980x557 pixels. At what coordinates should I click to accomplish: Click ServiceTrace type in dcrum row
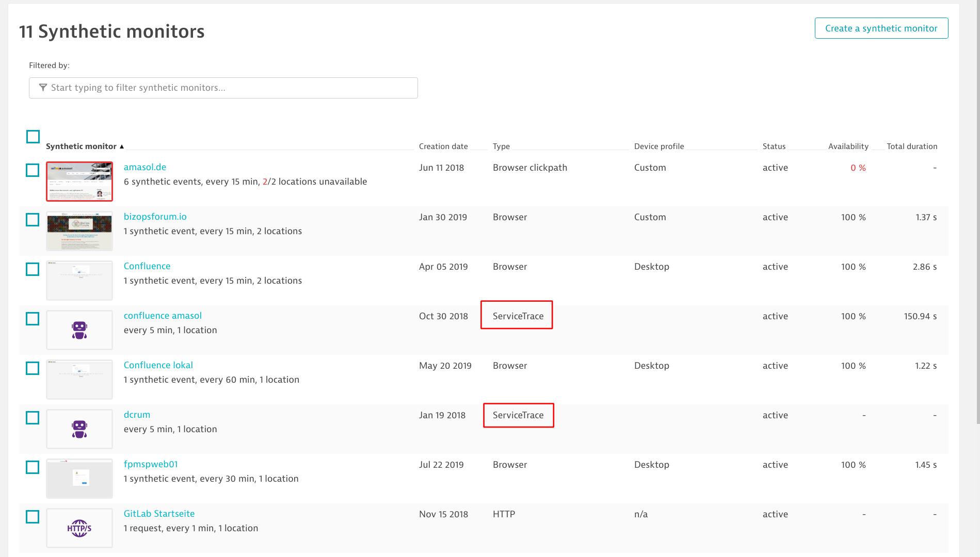[518, 415]
